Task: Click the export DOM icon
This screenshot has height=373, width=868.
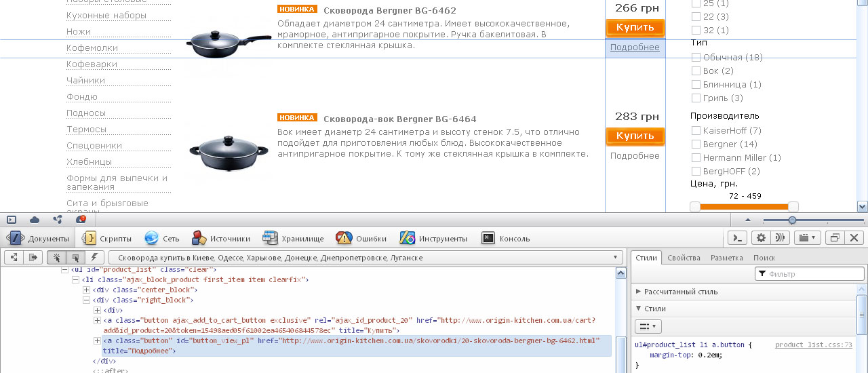Action: coord(33,258)
